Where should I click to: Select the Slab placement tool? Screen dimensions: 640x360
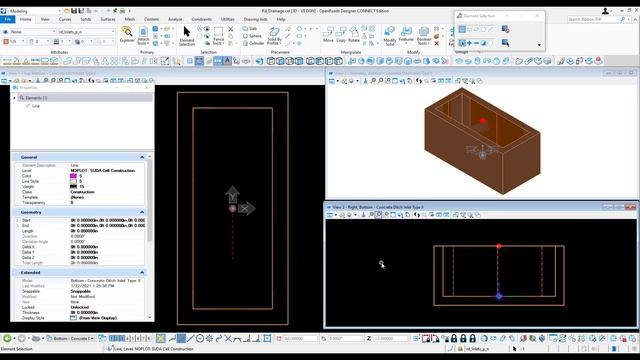250,29
